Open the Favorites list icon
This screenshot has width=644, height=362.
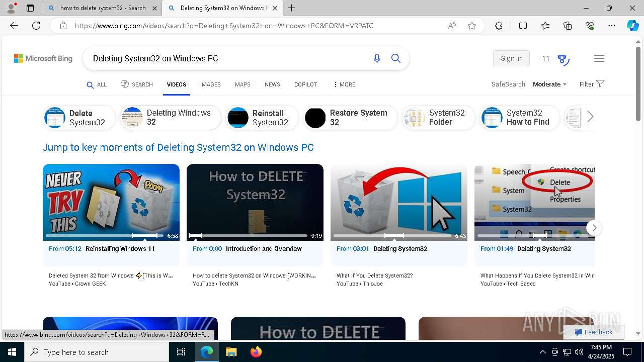tap(545, 26)
